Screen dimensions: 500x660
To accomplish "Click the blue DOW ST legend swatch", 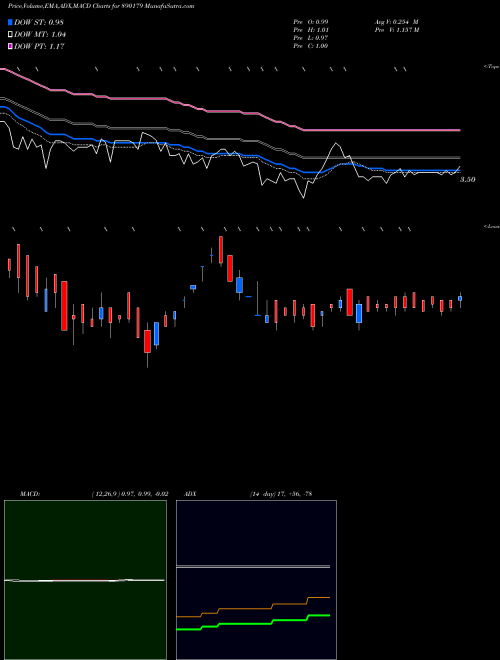I will tap(10, 22).
